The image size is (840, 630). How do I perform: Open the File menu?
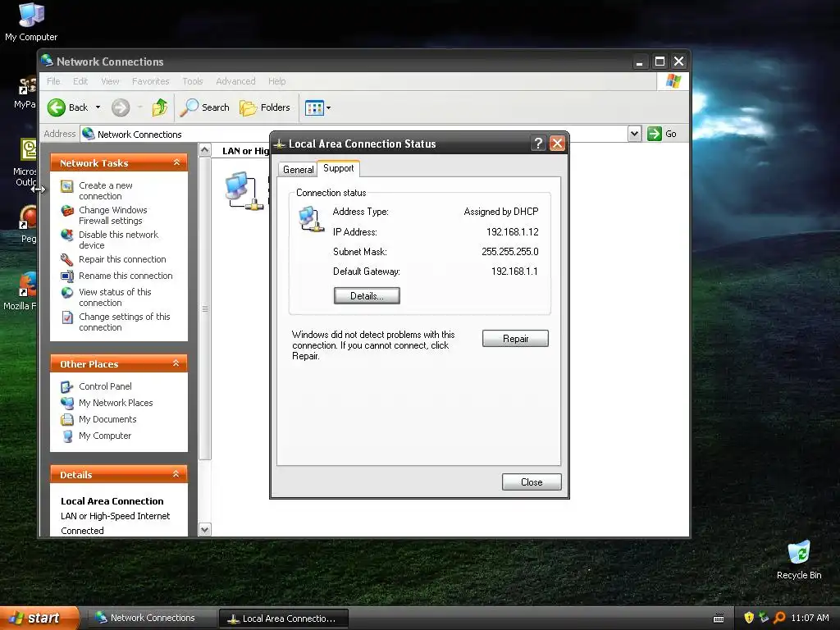coord(53,81)
